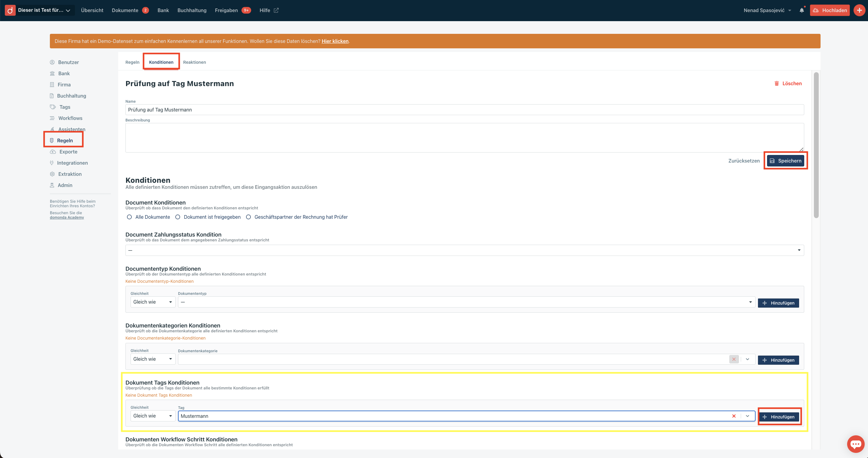Select Dokument ist freigegeben radio option
This screenshot has height=458, width=868.
tap(178, 217)
